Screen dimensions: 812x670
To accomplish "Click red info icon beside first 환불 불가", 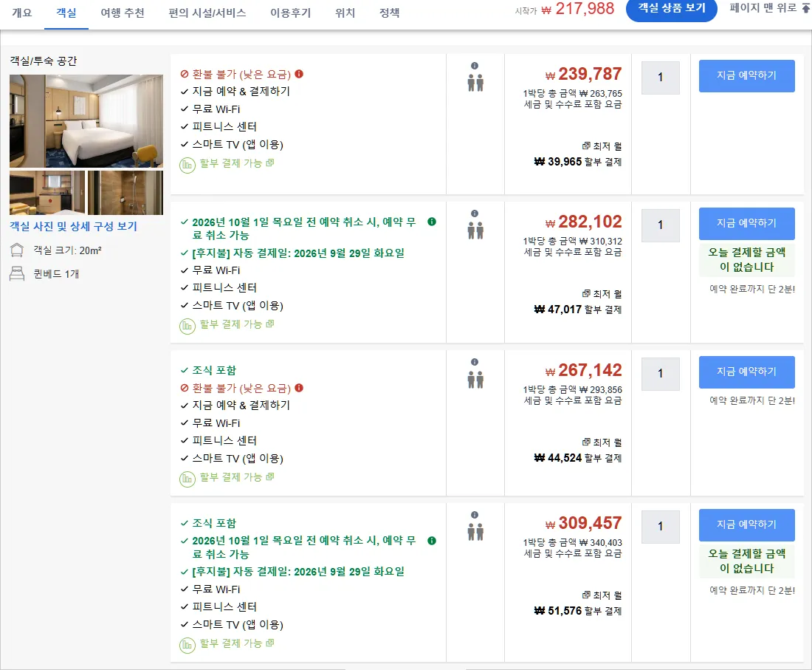I will pyautogui.click(x=299, y=74).
